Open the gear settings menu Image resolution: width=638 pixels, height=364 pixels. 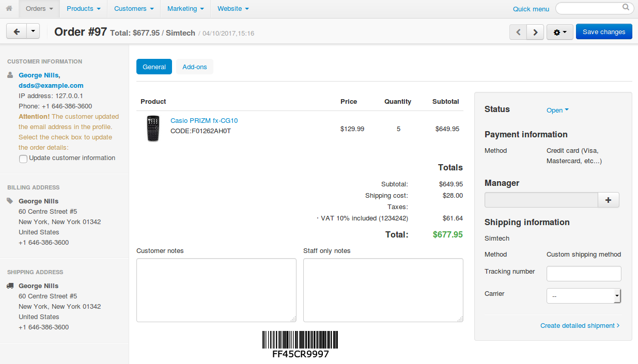pyautogui.click(x=559, y=32)
